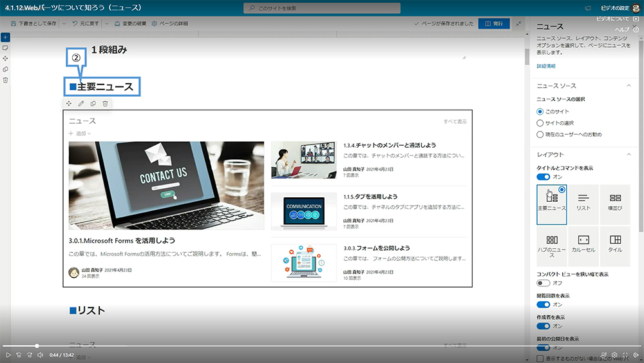
Task: Click the ヘルプ question mark icon
Action: pyautogui.click(x=636, y=29)
